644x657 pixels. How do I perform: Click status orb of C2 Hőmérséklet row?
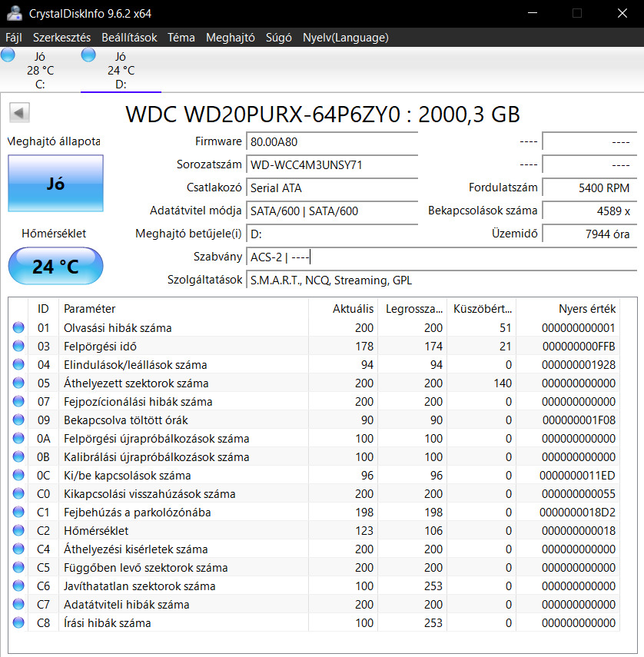point(18,530)
